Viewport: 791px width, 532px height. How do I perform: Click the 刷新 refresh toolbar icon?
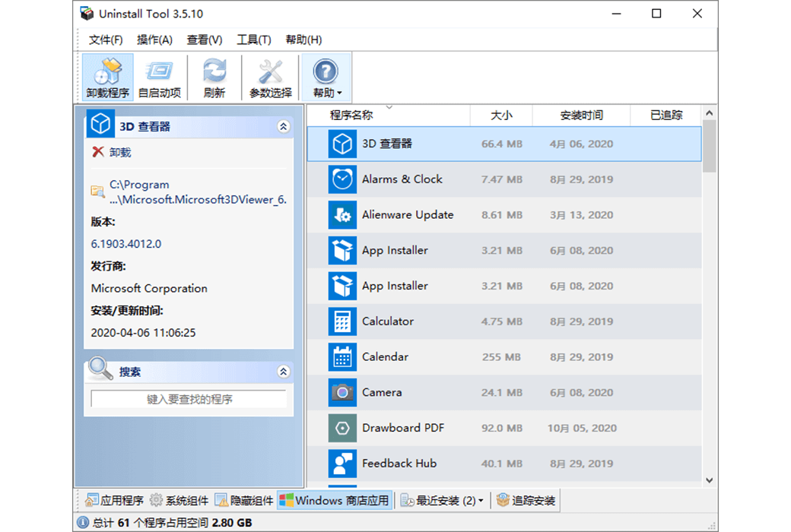coord(214,78)
